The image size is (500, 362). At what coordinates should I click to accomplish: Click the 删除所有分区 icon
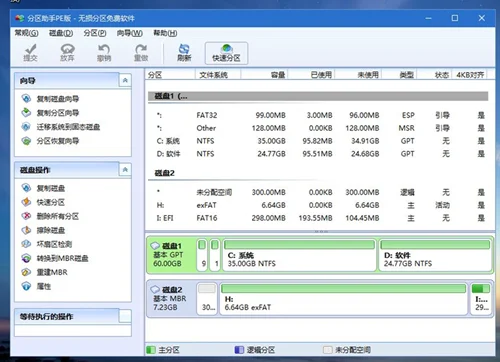(26, 216)
